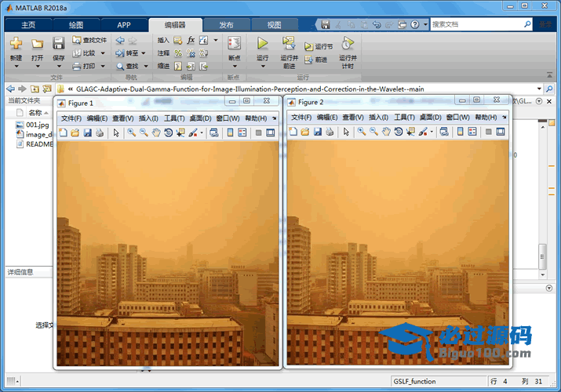The image size is (561, 392).
Task: Switch to the 视图 (View) tab
Action: [274, 24]
